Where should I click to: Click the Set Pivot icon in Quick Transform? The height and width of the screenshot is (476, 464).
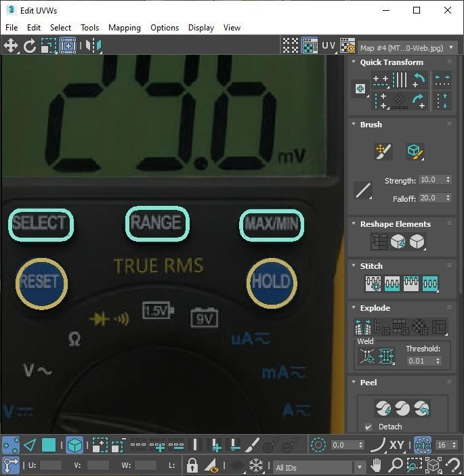click(360, 89)
